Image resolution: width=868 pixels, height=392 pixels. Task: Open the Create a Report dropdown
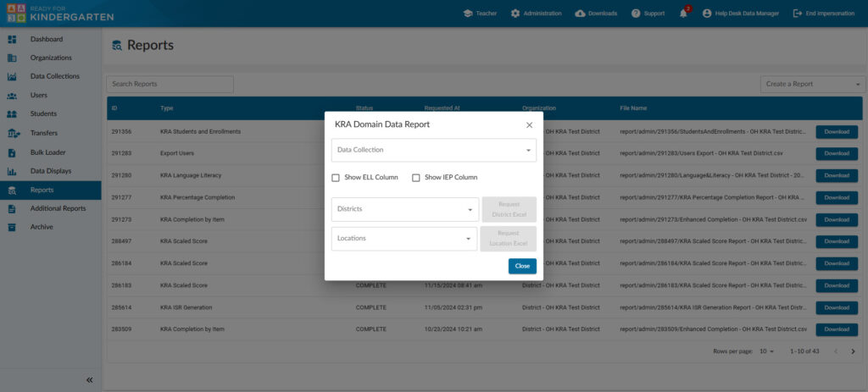813,85
